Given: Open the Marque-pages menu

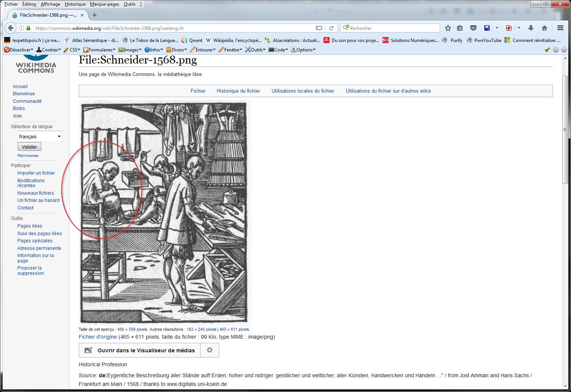Looking at the screenshot, I should coord(104,4).
